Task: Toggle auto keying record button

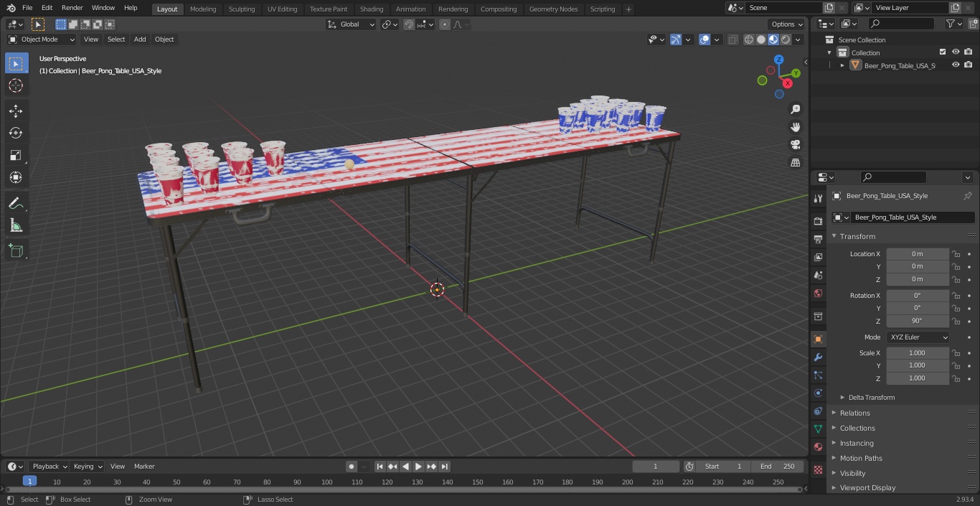Action: (x=352, y=467)
